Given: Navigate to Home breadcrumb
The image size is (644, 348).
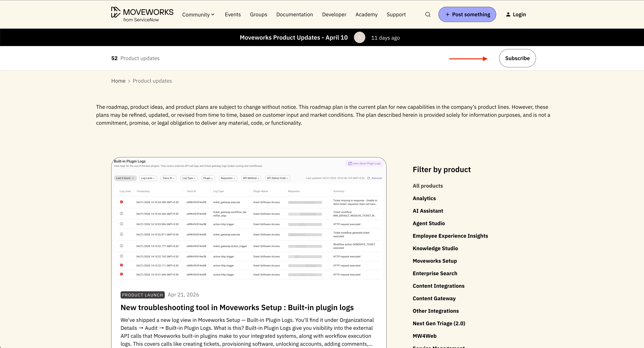Looking at the screenshot, I should point(118,81).
